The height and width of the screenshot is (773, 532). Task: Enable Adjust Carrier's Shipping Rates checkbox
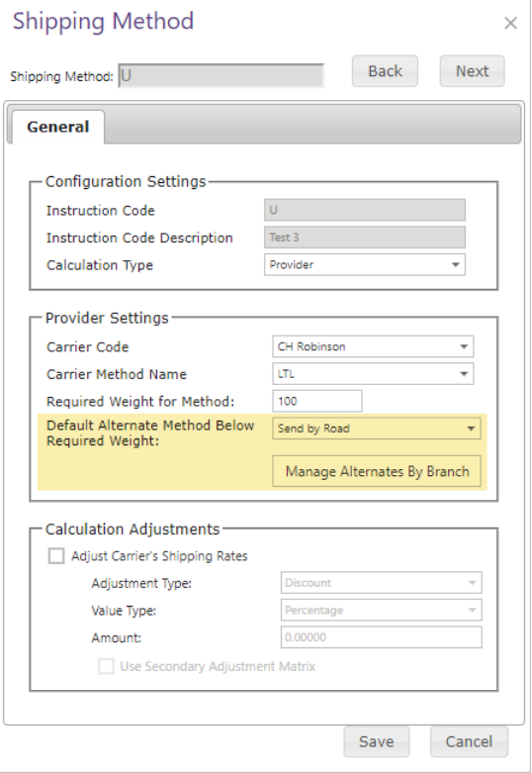click(56, 555)
